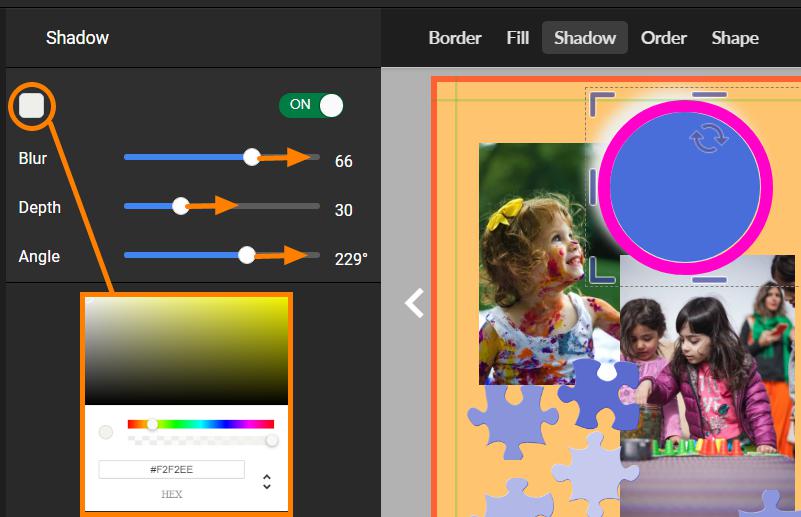The image size is (801, 517).
Task: Switch color format with HEX up-down arrows
Action: pyautogui.click(x=267, y=481)
